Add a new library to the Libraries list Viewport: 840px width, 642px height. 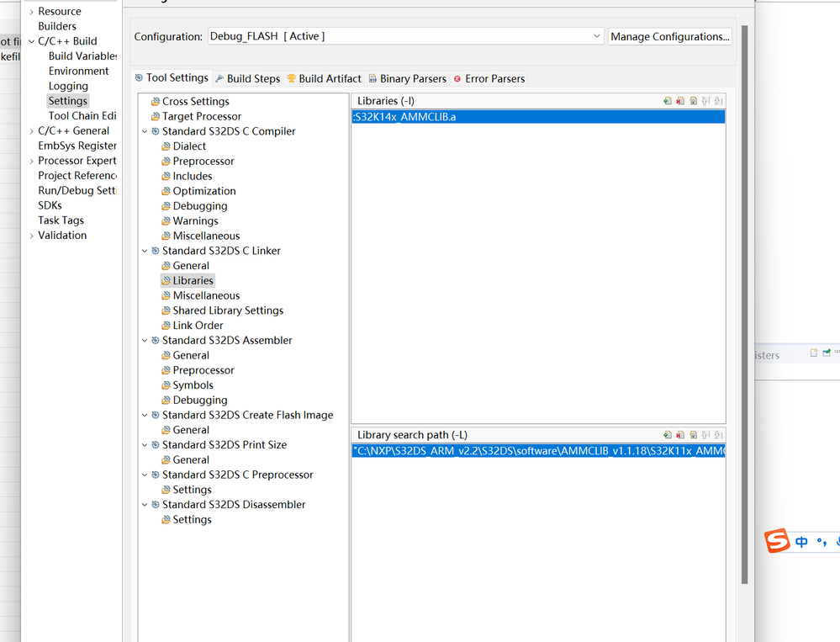click(x=668, y=100)
